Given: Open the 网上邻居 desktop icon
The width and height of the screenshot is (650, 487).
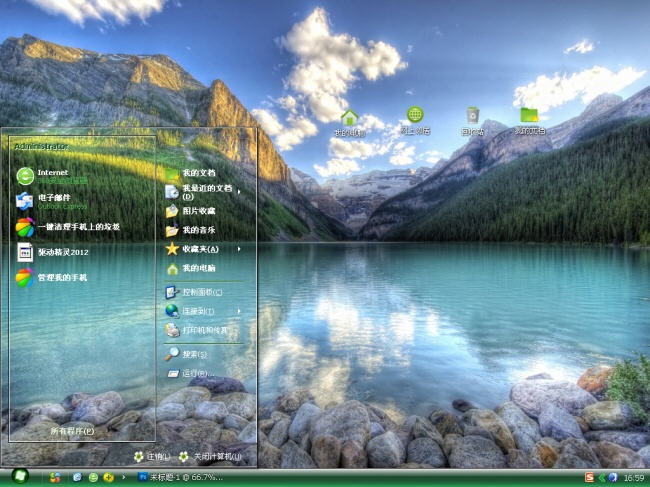Looking at the screenshot, I should tap(415, 119).
